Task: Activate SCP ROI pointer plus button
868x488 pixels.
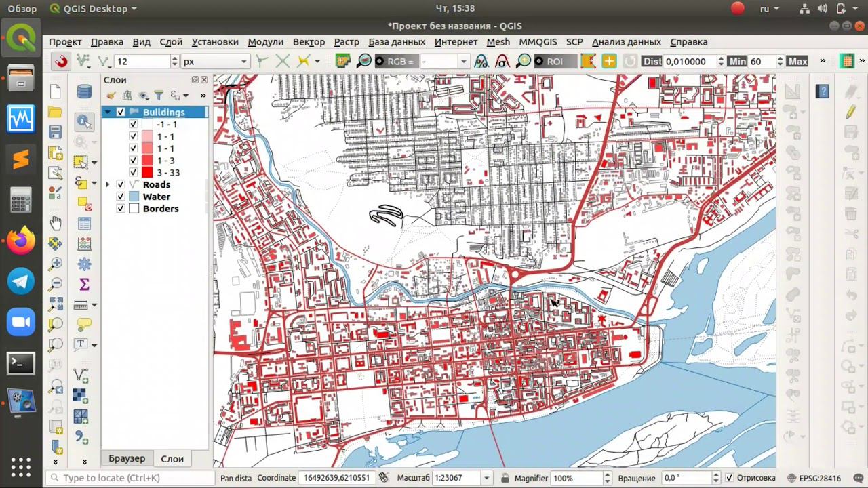Action: coord(609,61)
